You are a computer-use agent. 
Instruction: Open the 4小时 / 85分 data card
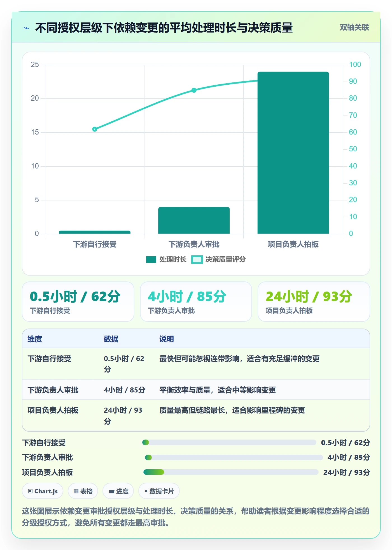coord(196,302)
